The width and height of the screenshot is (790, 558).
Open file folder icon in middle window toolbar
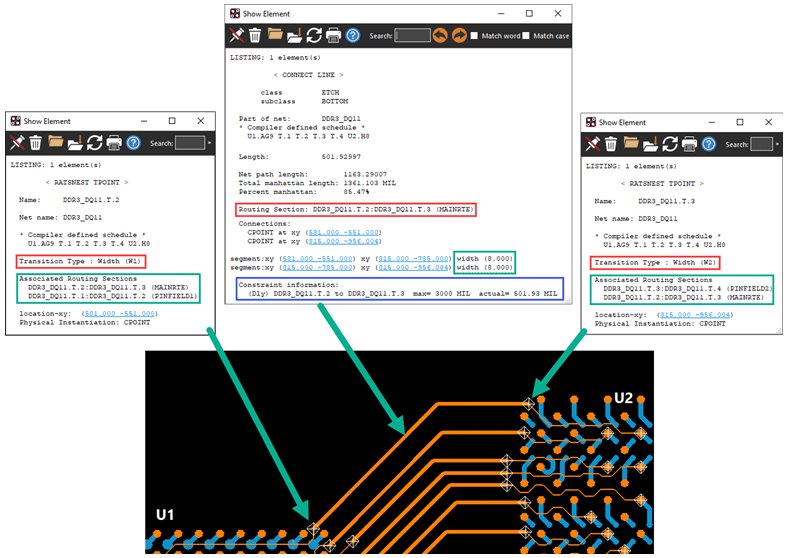275,34
